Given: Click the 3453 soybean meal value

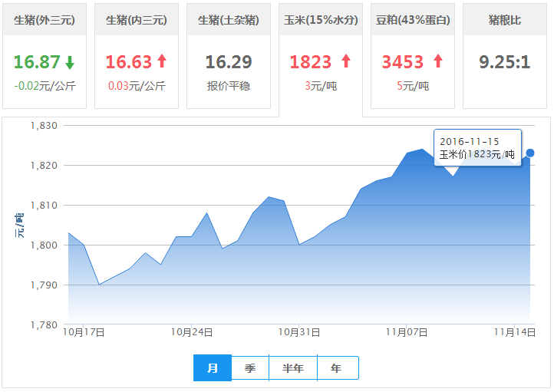Looking at the screenshot, I should click(x=403, y=62).
